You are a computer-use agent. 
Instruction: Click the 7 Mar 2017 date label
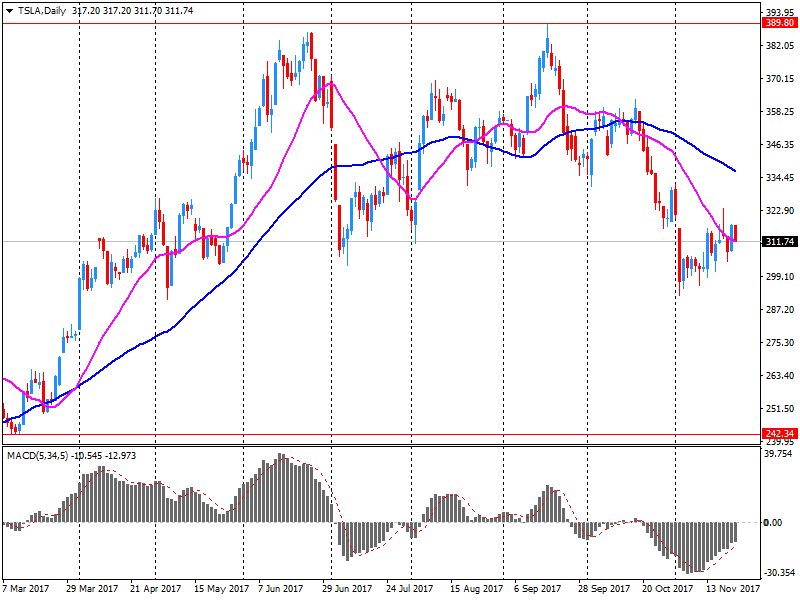(x=26, y=589)
